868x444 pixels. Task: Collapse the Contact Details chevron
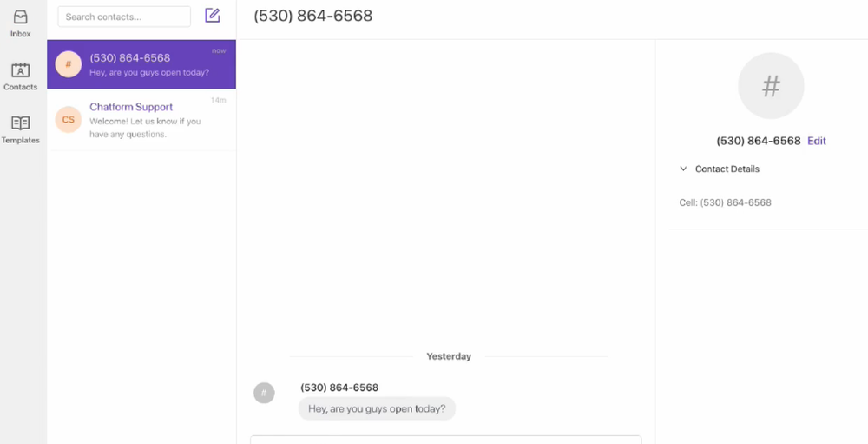(683, 169)
